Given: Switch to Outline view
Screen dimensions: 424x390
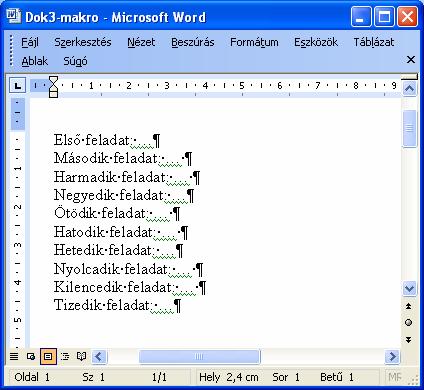Looking at the screenshot, I should 65,357.
